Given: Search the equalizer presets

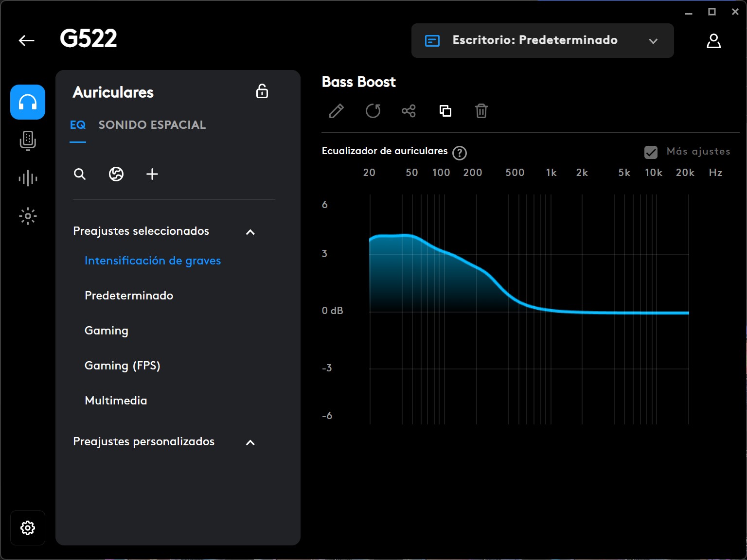Looking at the screenshot, I should coord(80,174).
